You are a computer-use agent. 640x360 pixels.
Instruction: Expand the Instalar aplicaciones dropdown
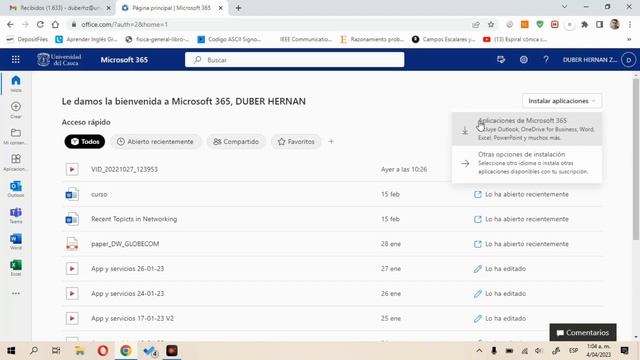pyautogui.click(x=562, y=101)
